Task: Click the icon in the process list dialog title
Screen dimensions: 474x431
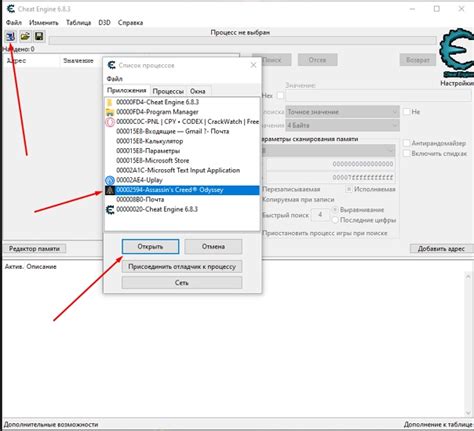Action: pos(112,65)
